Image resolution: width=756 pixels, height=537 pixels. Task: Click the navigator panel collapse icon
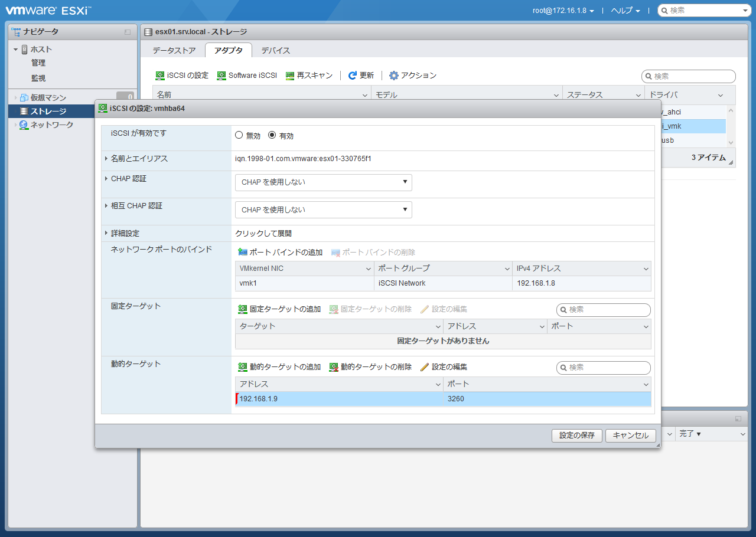pyautogui.click(x=128, y=32)
